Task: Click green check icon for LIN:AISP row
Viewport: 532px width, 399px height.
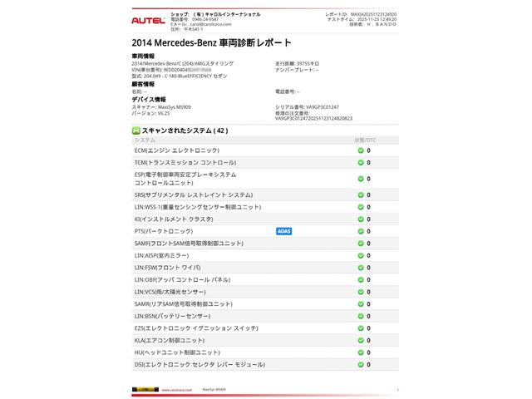Action: click(361, 255)
